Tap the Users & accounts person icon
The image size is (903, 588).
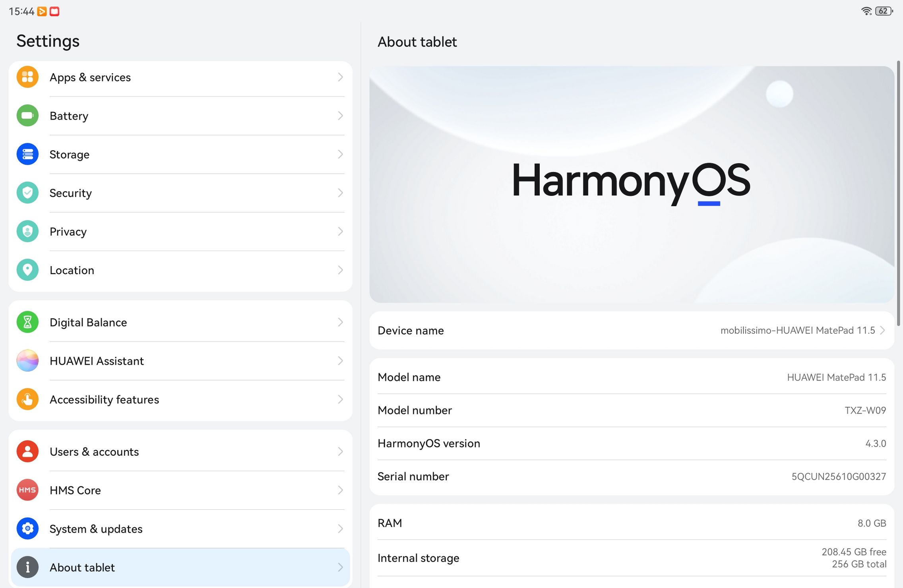pyautogui.click(x=27, y=451)
